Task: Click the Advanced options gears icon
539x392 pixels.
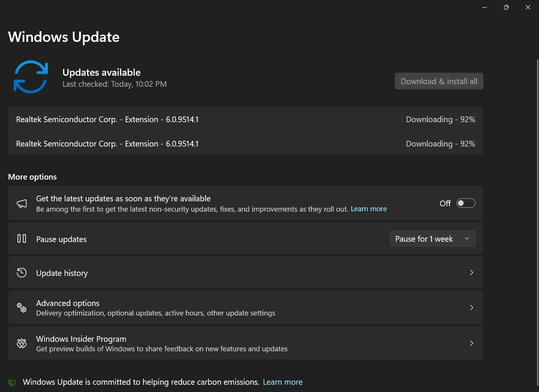Action: pos(22,308)
